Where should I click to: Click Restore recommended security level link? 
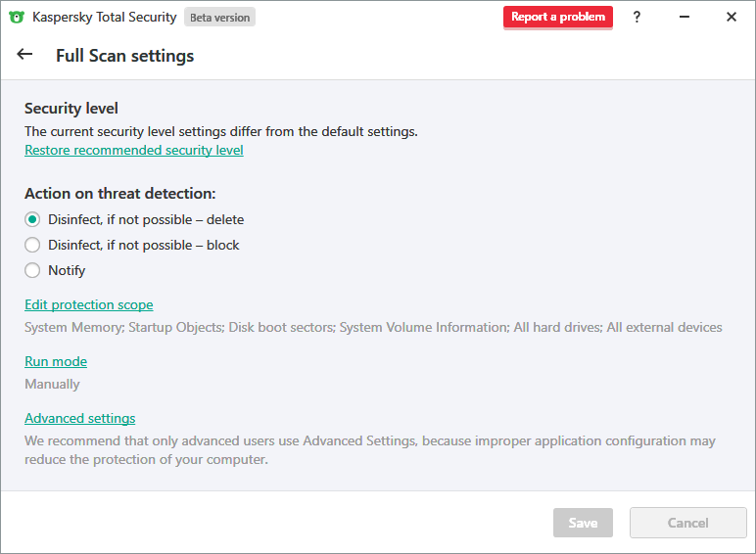(134, 150)
